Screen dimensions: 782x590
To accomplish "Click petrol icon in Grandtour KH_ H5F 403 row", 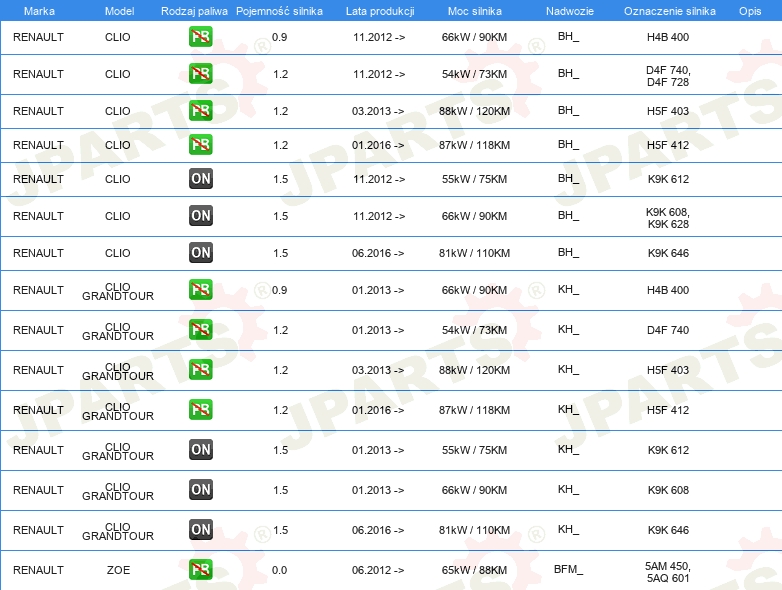I will coord(200,370).
